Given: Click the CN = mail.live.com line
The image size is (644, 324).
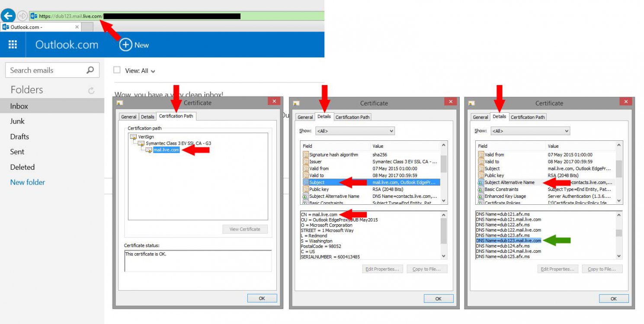Looking at the screenshot, I should (x=319, y=214).
